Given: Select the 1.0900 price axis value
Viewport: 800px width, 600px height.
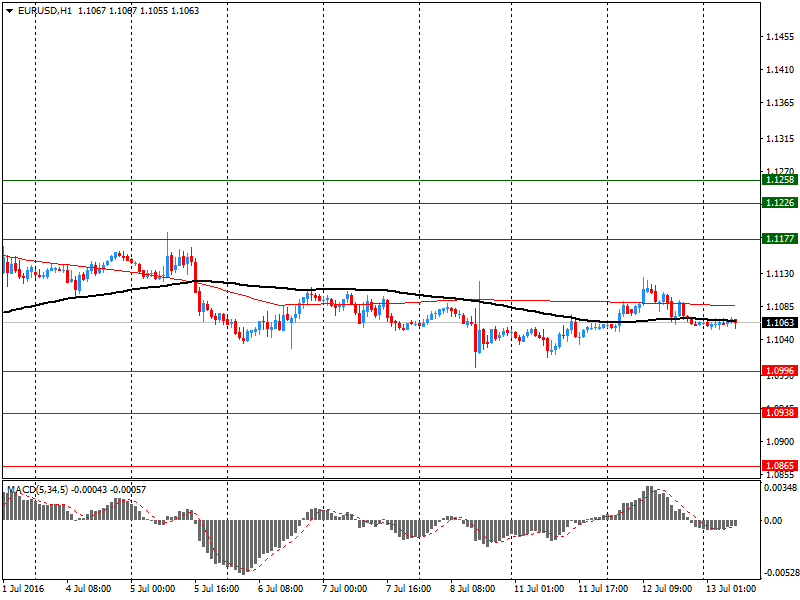Looking at the screenshot, I should [x=780, y=442].
